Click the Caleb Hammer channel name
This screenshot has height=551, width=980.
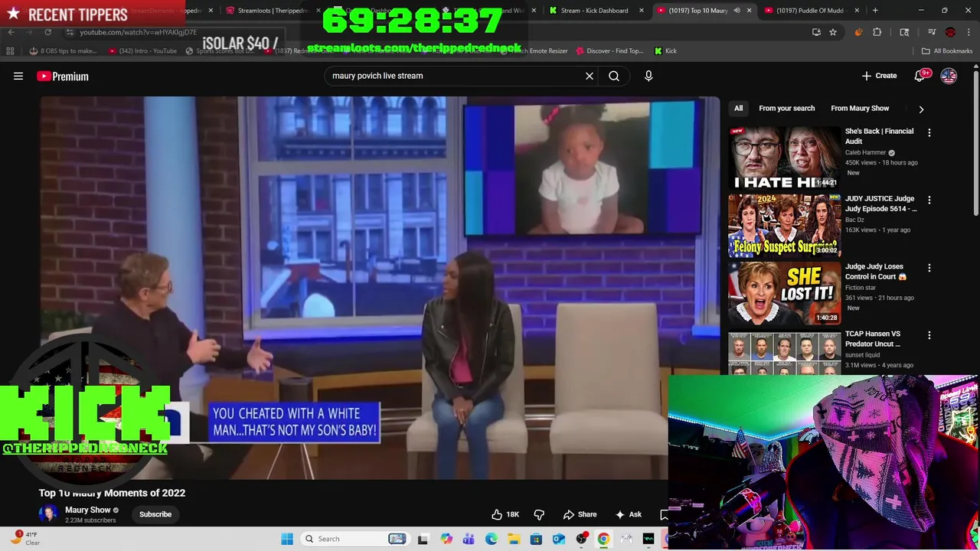coord(864,153)
